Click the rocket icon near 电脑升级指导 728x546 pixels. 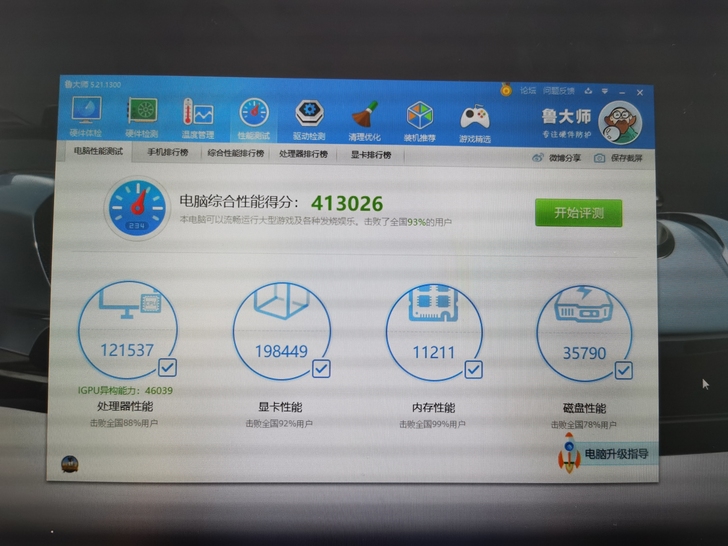569,453
